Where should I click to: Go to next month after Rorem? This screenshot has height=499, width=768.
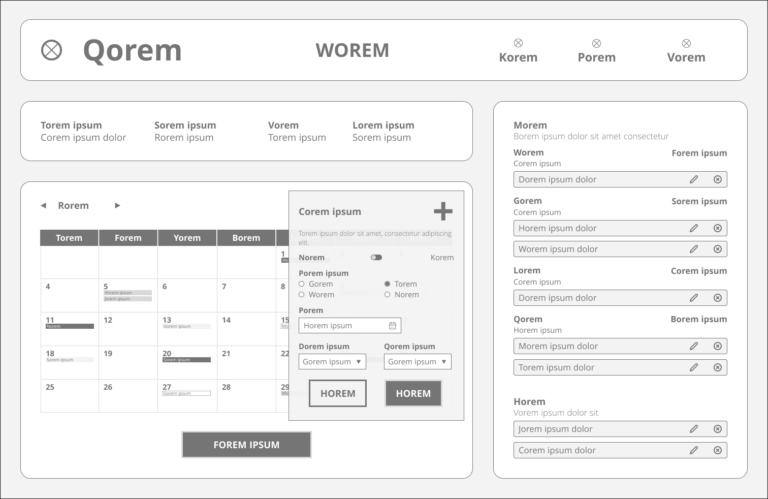117,206
